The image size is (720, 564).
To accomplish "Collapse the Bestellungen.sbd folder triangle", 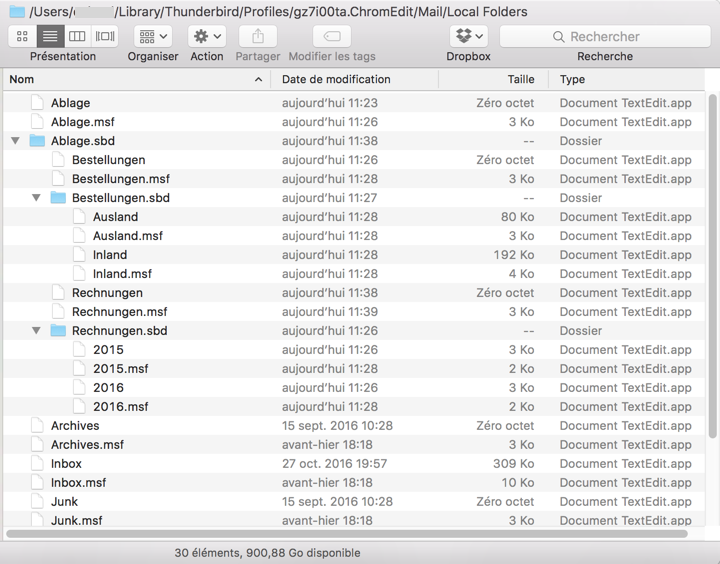I will [36, 198].
